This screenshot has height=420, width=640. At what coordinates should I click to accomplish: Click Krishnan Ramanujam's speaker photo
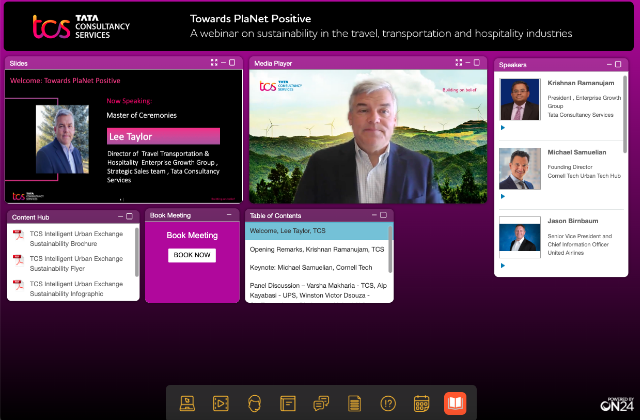520,99
